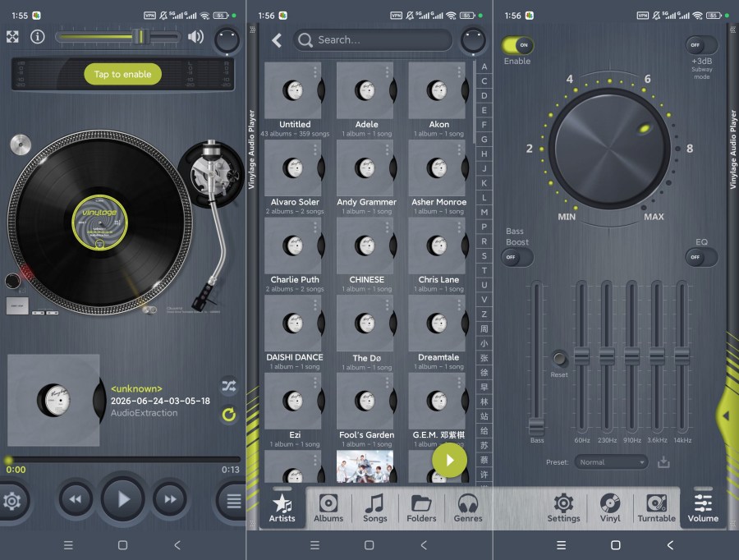The height and width of the screenshot is (560, 739).
Task: Open the Adele artist card
Action: click(367, 99)
